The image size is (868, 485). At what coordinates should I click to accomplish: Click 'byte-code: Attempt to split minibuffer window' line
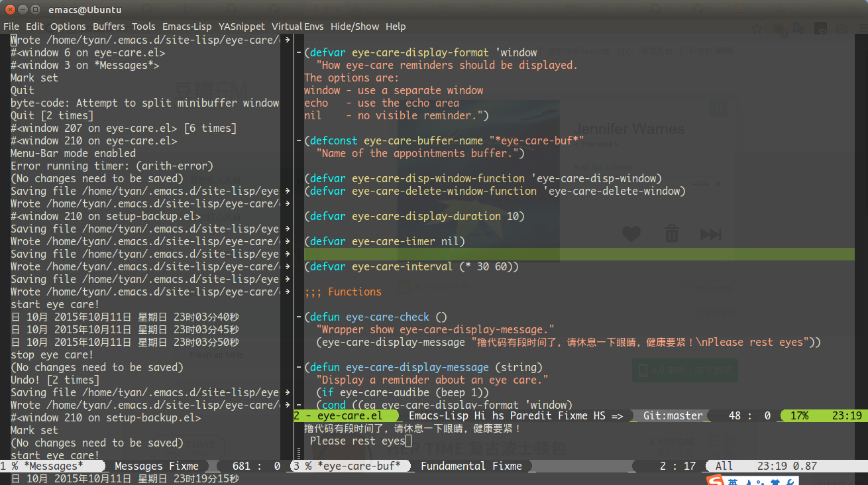145,103
